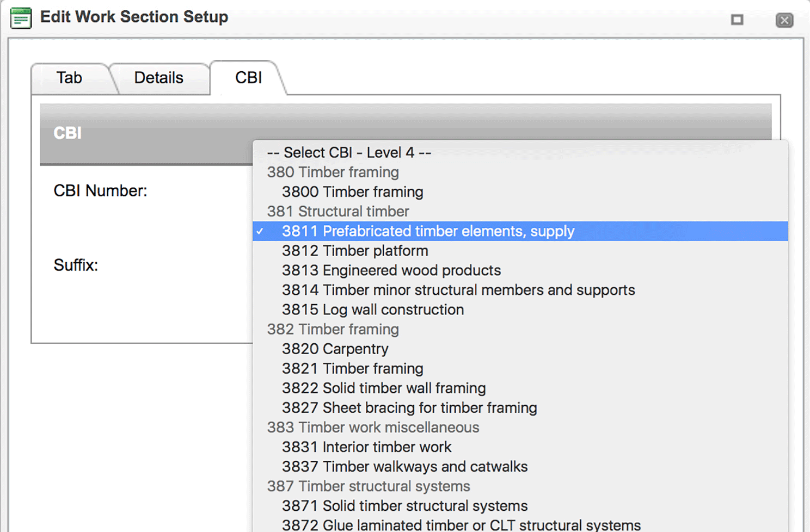Choose 3800 Timber framing from the list
The width and height of the screenshot is (810, 532).
352,191
